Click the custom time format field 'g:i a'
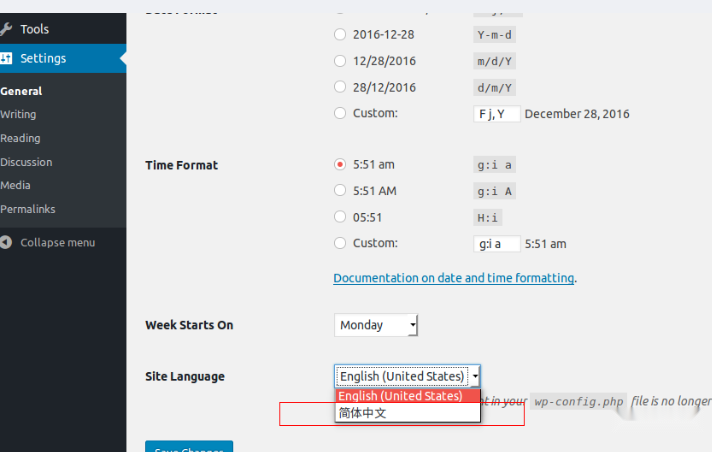The height and width of the screenshot is (452, 712). 497,244
